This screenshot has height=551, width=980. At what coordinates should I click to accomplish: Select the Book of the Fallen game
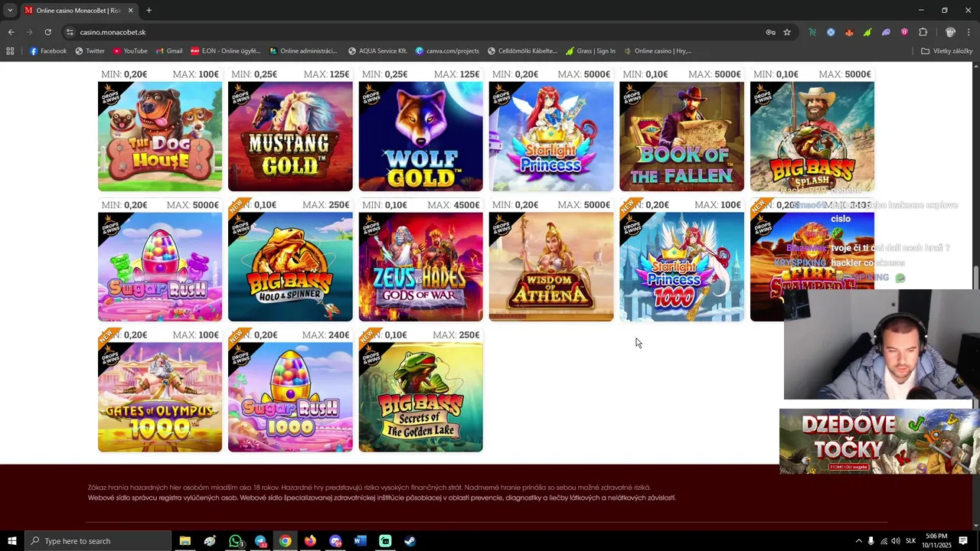point(681,136)
